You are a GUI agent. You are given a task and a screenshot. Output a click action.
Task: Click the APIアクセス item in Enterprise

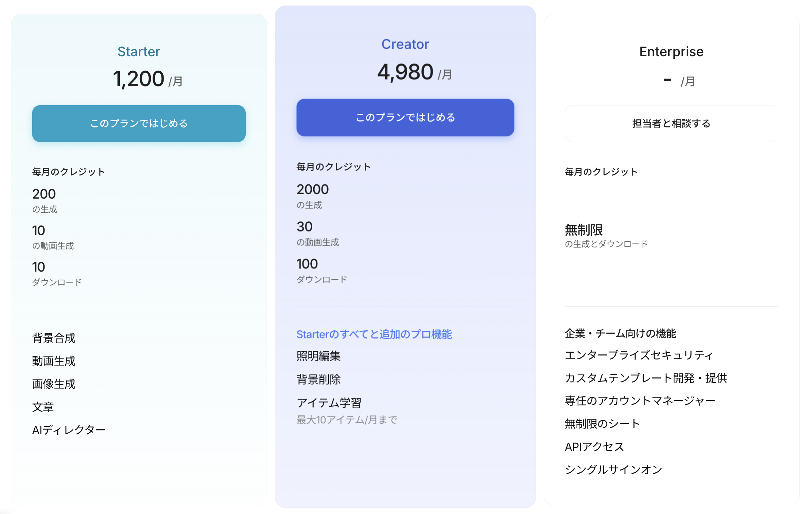(594, 446)
